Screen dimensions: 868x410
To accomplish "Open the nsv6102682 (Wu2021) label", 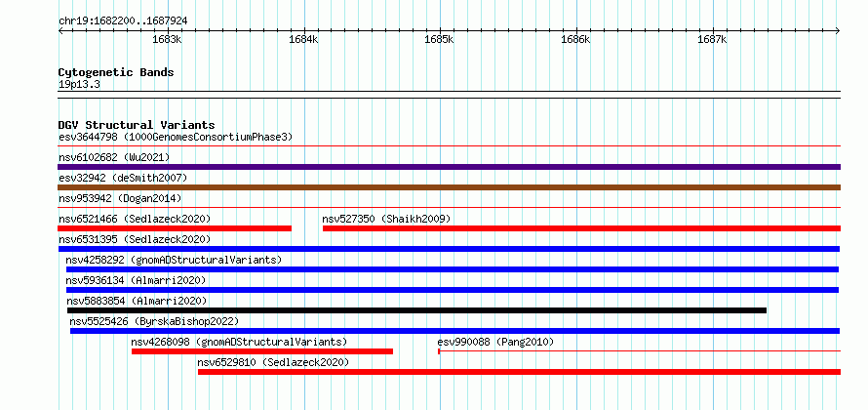I will click(x=114, y=157).
